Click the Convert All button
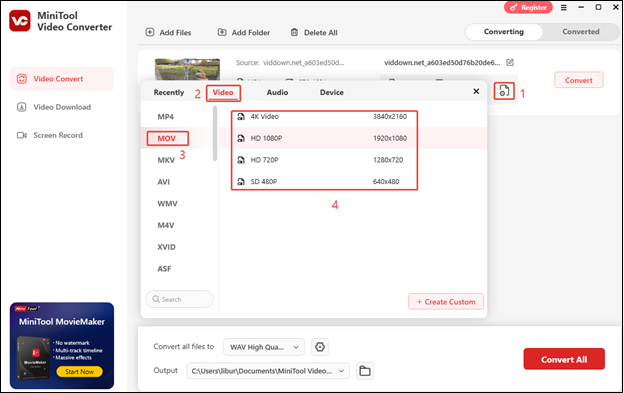Viewport: 624px width, 393px height. coord(564,359)
